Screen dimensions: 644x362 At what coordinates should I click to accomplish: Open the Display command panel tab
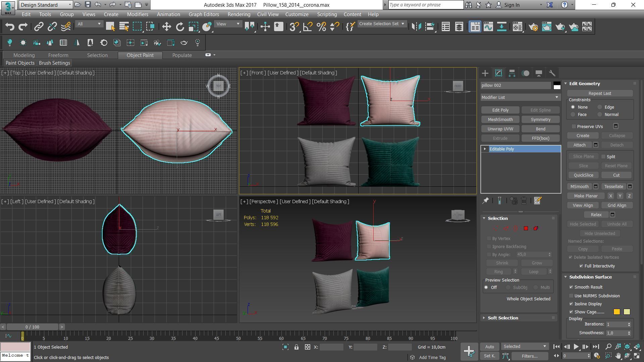point(539,73)
